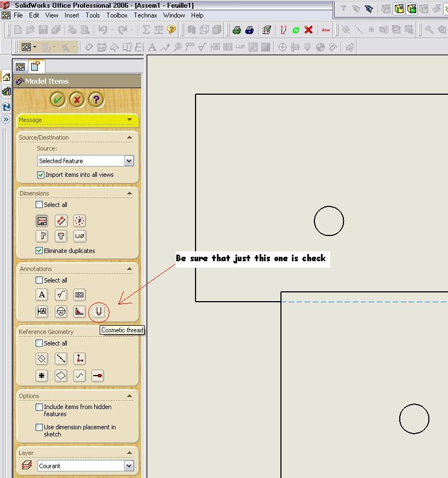Select the Origins reference geometry icon
Screen dimensions: 448x478
tap(79, 359)
